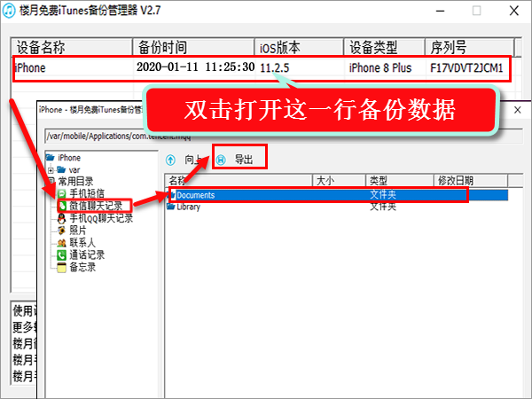This screenshot has height=399, width=532.
Task: Click serial number F17VDVT2JCM1
Action: (466, 68)
